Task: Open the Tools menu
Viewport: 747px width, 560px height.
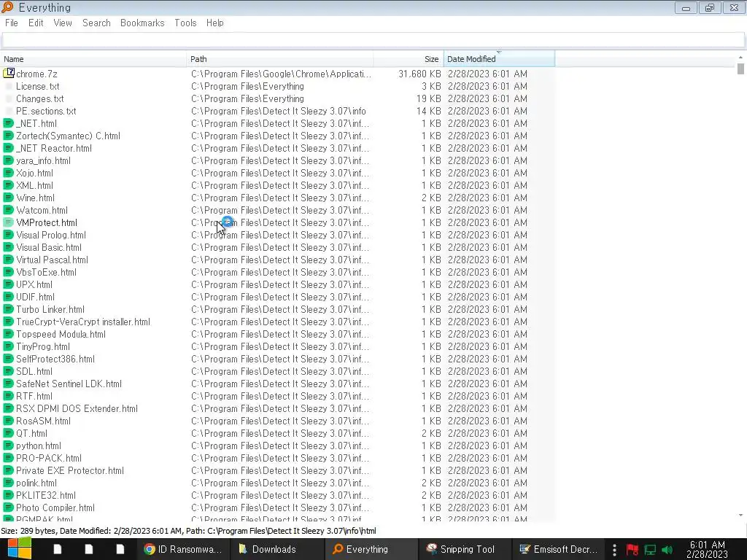Action: click(x=185, y=23)
